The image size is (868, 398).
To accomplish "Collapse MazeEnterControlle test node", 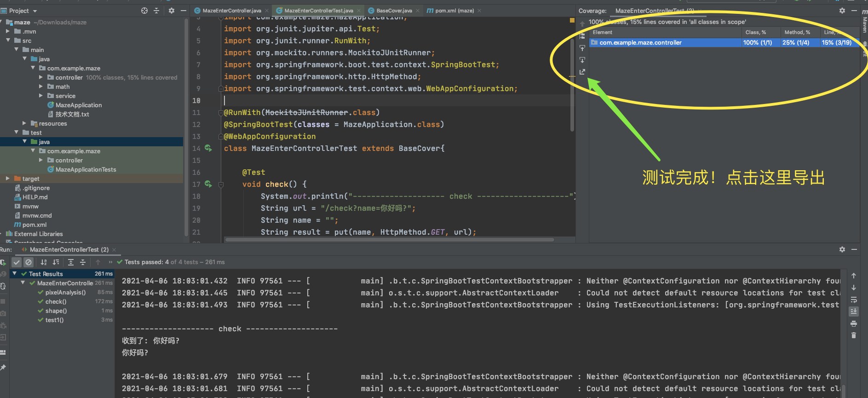I will click(23, 283).
